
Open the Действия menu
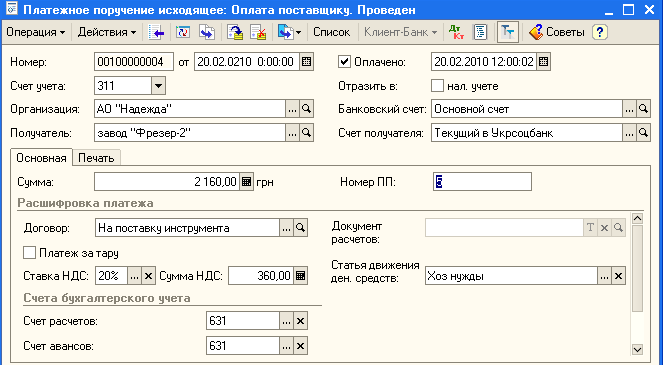[107, 32]
